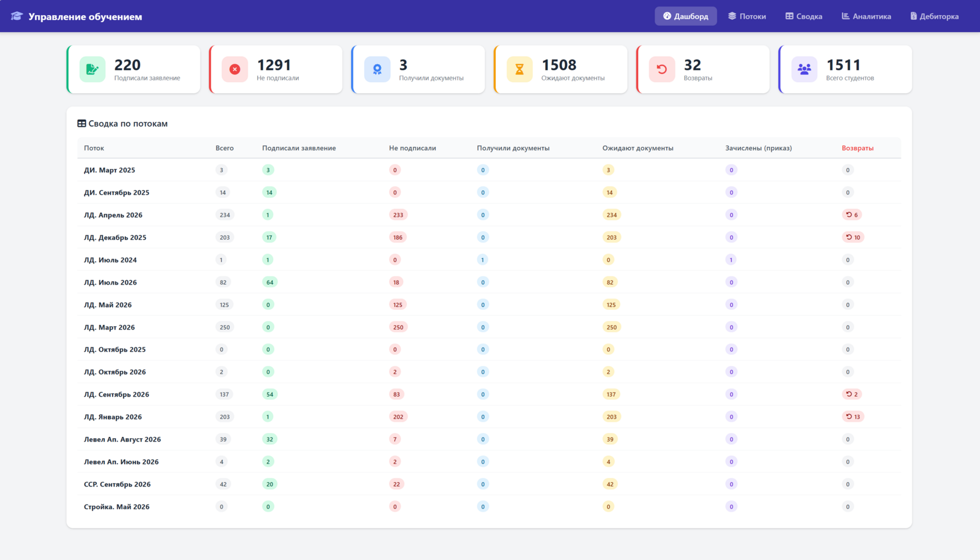Click the ДИ. Март 2025 row name
This screenshot has height=560, width=980.
(x=110, y=170)
